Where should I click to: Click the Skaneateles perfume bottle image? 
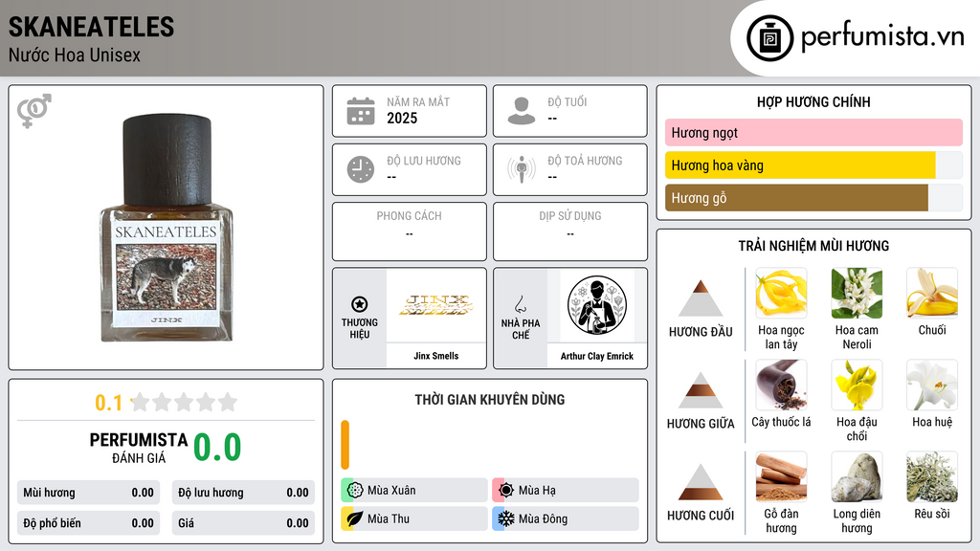click(167, 228)
